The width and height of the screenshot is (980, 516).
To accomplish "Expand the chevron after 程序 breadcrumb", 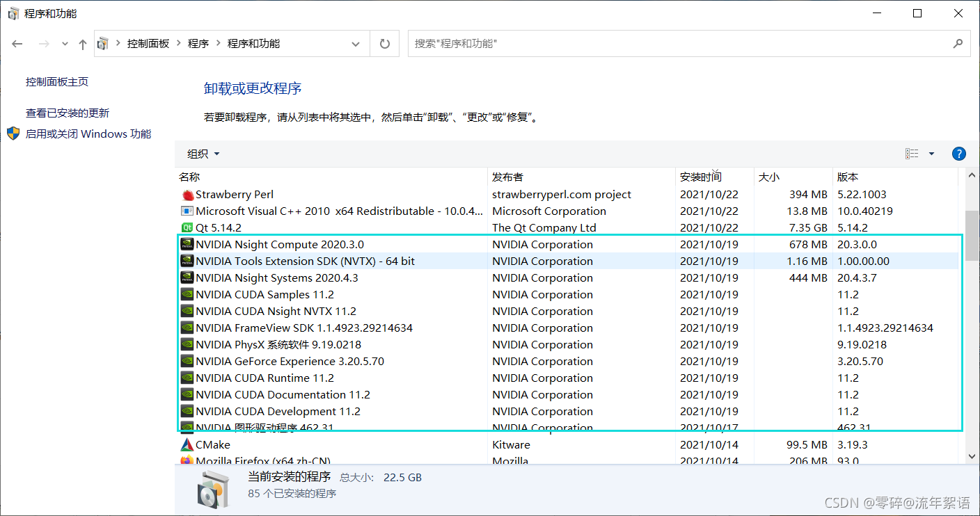I will tap(218, 44).
